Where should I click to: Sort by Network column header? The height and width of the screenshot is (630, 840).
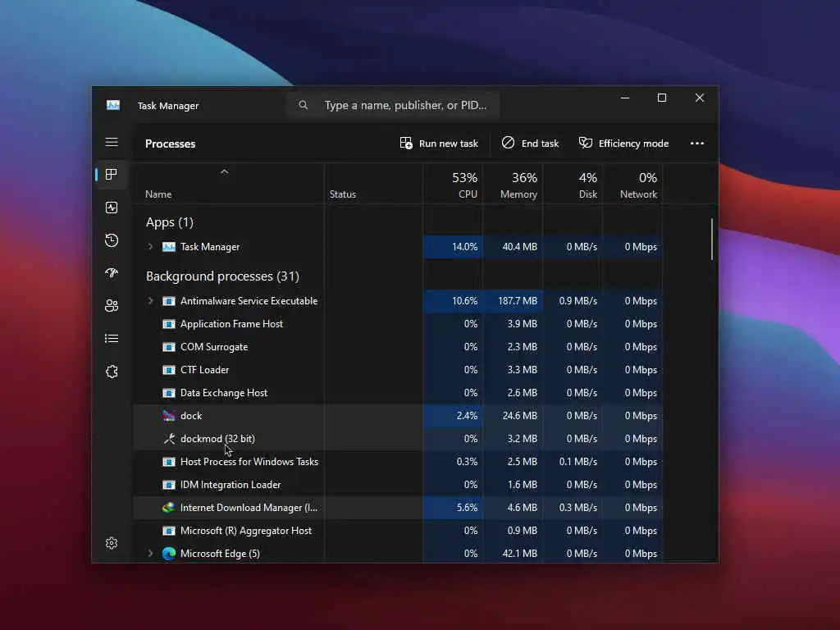pos(633,185)
